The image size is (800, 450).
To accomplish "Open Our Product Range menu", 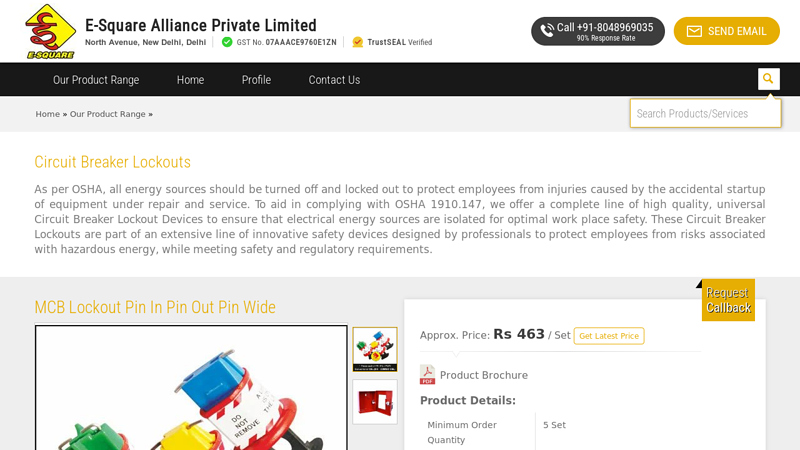I will click(x=96, y=80).
